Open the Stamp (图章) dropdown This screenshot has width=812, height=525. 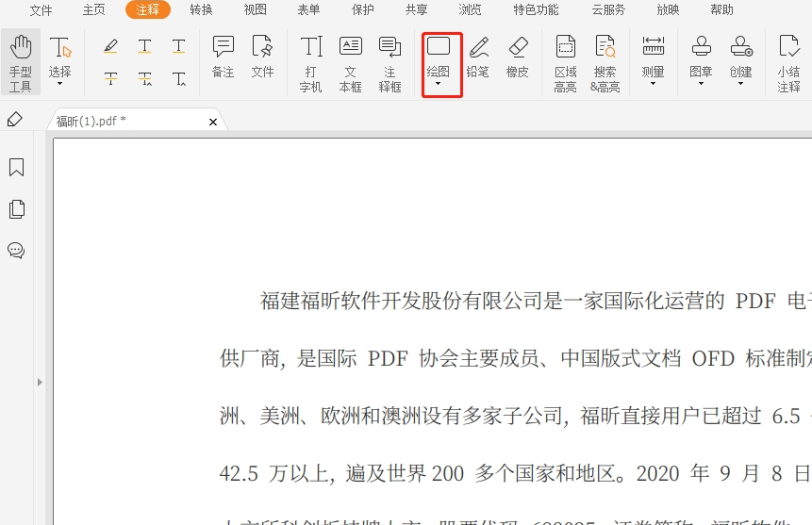701,84
